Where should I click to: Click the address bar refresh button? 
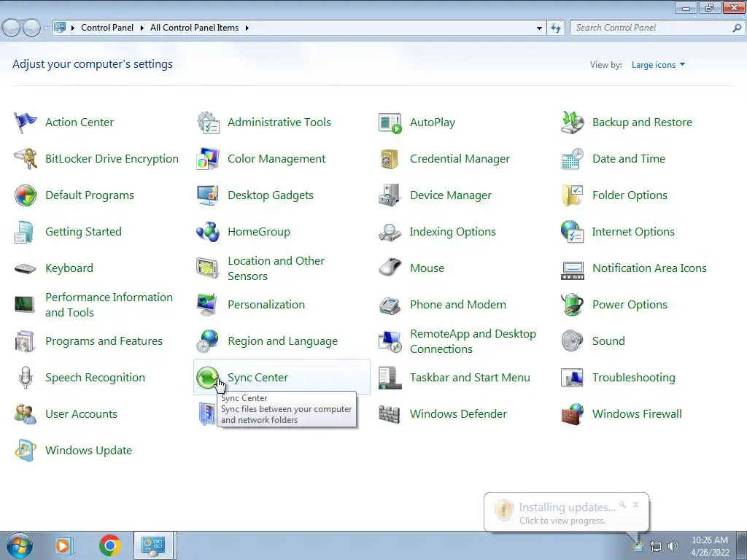(x=555, y=28)
